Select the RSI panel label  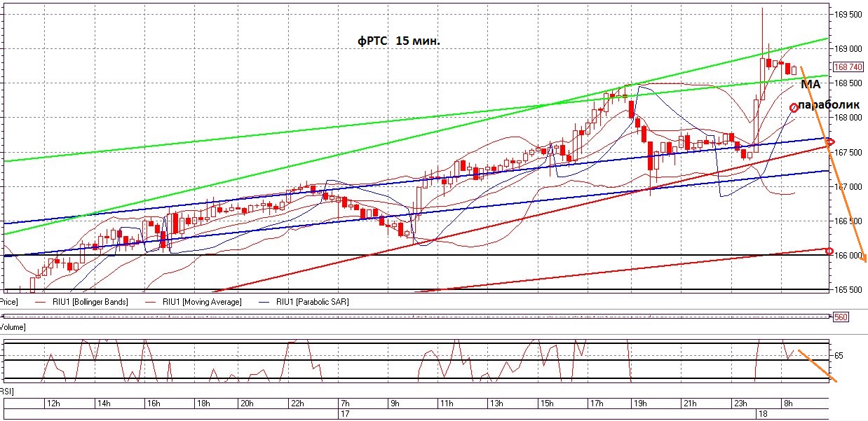pos(6,390)
